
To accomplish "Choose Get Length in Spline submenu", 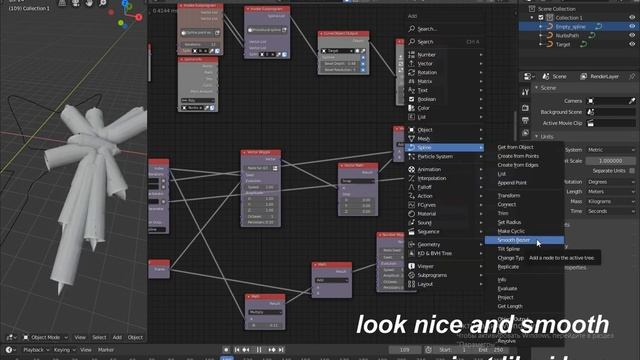I will coord(524,306).
